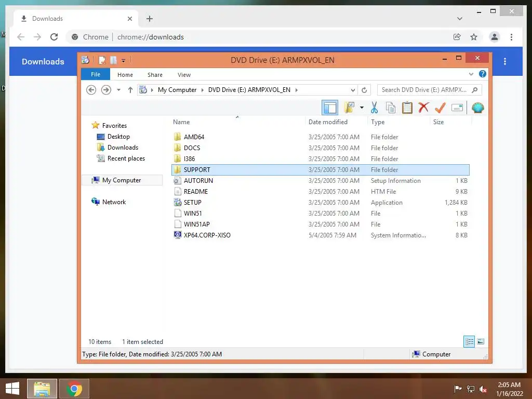
Task: Open the recent locations dropdown arrow
Action: 118,90
